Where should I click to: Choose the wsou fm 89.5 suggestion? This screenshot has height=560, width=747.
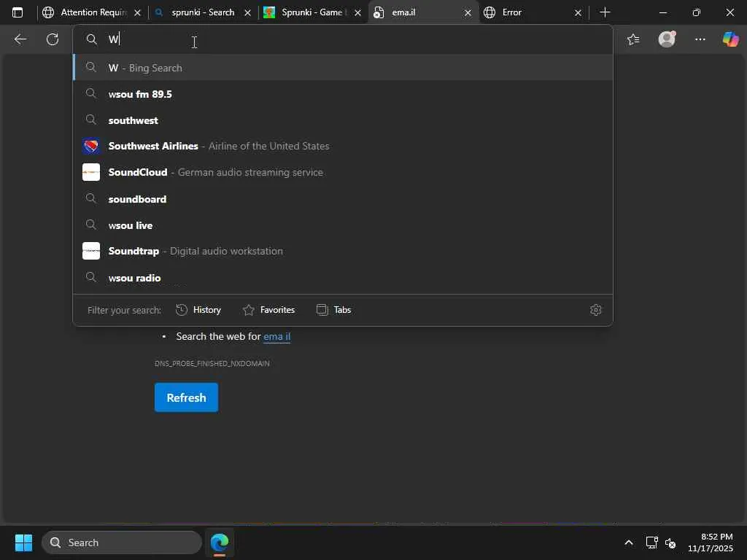point(343,94)
